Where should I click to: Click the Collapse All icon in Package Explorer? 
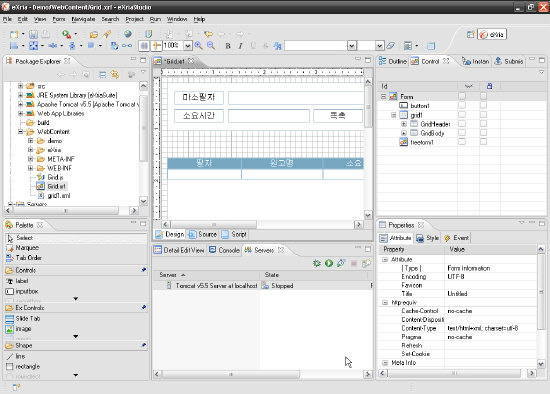pos(102,74)
